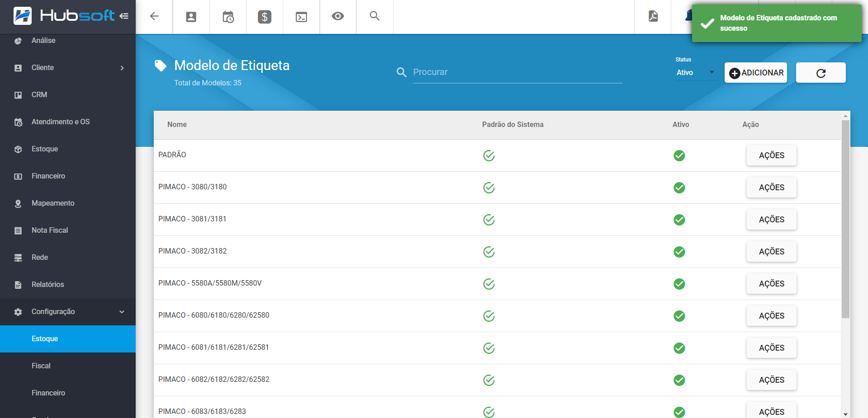Click the top toolbar search magnifier
868x418 pixels.
[x=375, y=16]
